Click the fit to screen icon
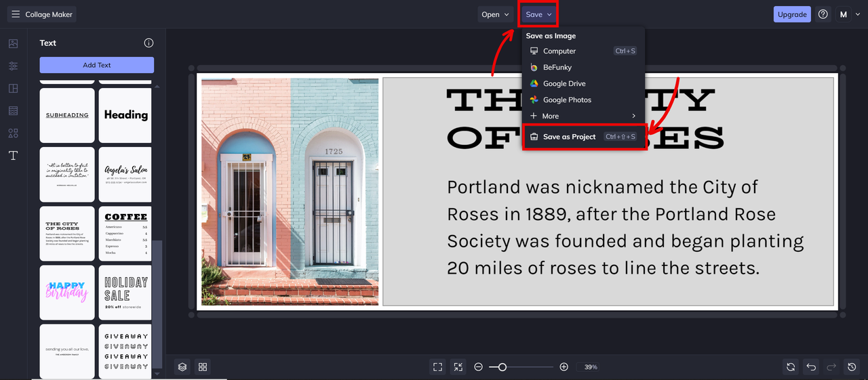This screenshot has width=868, height=380. [x=437, y=366]
